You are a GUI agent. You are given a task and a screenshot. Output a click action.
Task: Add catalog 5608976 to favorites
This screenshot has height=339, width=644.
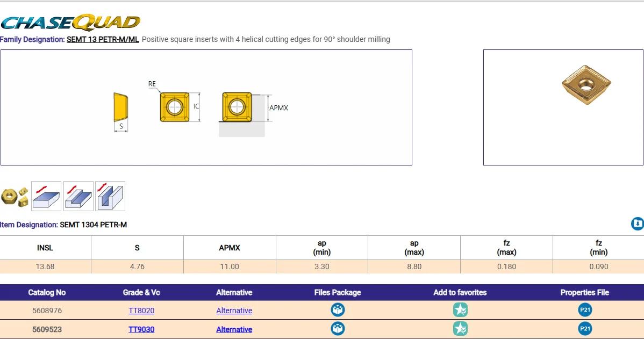460,310
